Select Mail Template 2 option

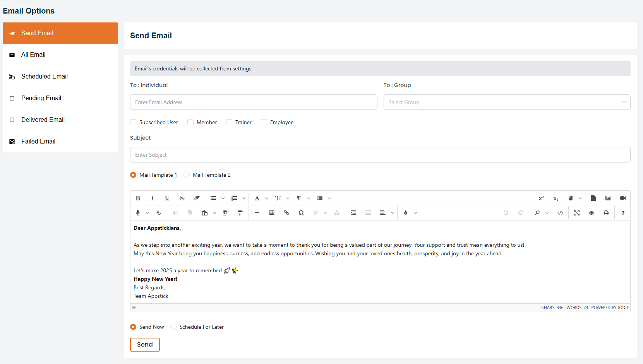187,175
